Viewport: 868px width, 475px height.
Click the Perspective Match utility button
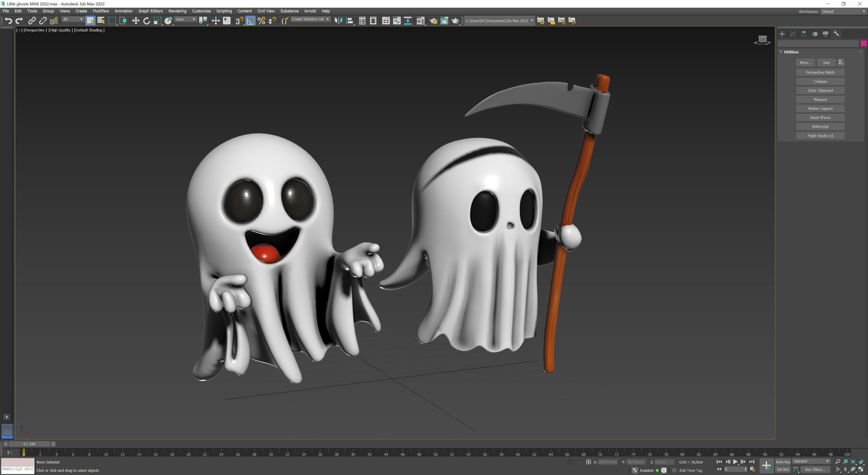click(820, 72)
